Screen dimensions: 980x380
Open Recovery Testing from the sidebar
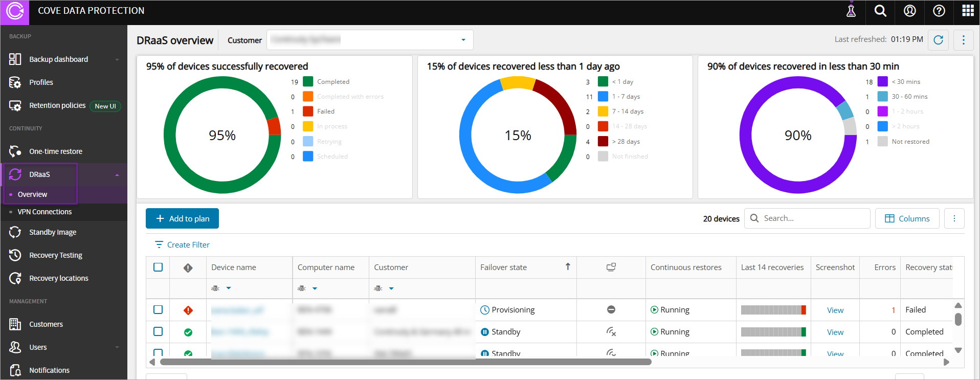pyautogui.click(x=55, y=255)
